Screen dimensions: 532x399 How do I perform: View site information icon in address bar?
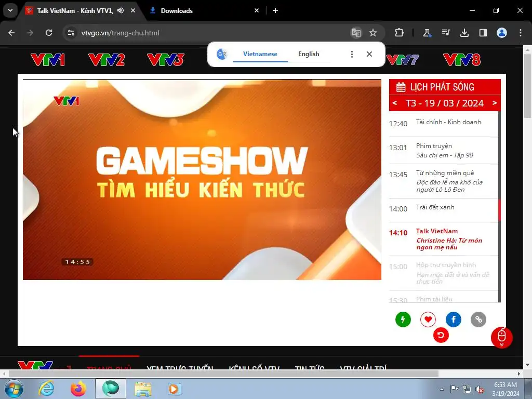pos(71,33)
